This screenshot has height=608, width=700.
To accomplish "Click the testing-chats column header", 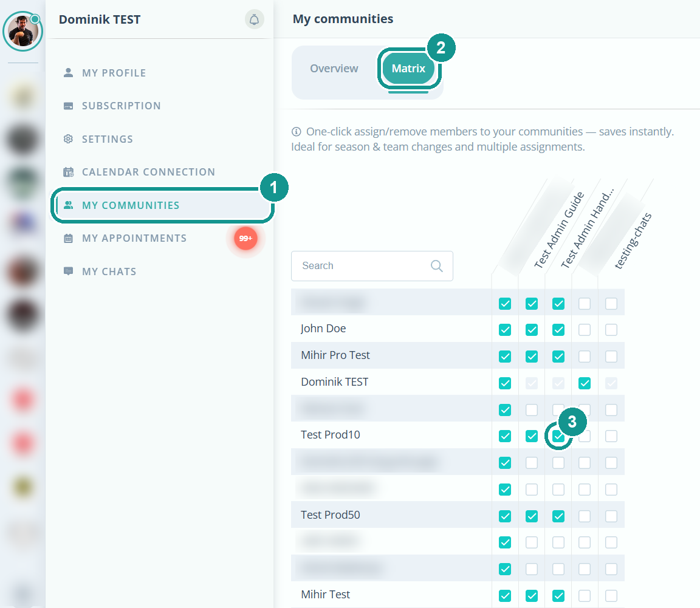I will [x=633, y=241].
